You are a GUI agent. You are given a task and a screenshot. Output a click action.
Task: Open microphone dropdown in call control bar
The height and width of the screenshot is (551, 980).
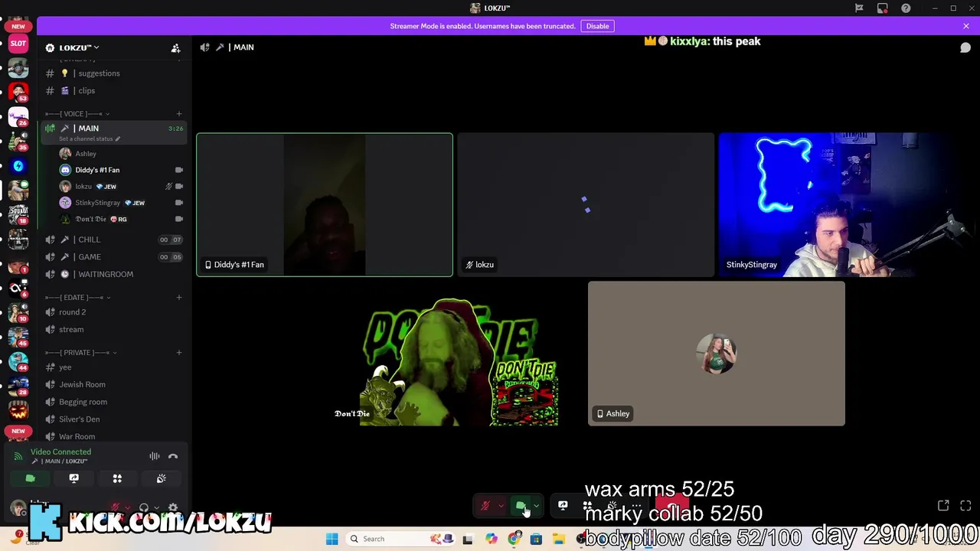coord(501,506)
